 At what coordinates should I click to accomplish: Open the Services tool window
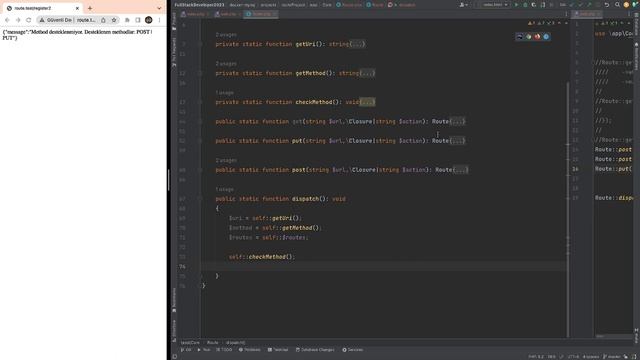(353, 350)
